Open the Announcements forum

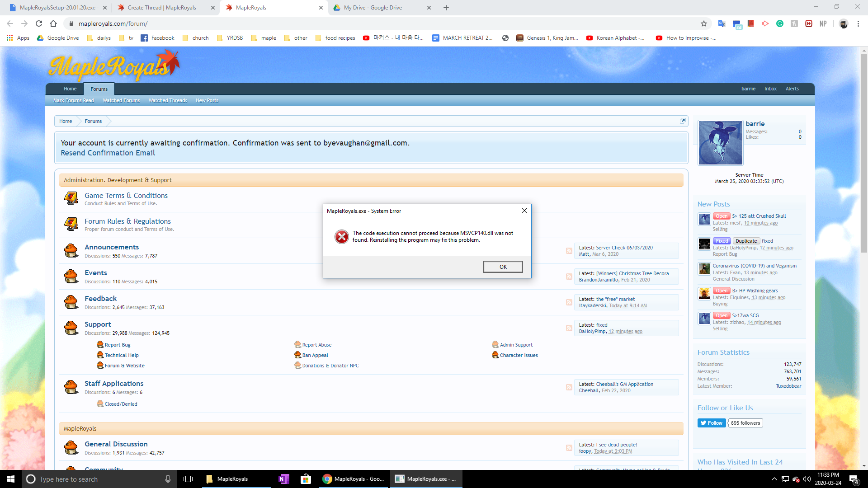click(112, 247)
